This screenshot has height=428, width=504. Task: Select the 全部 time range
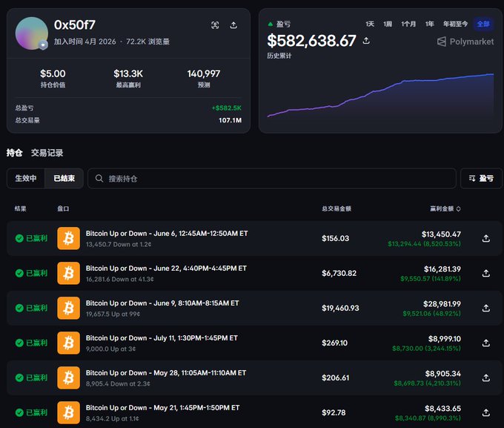(483, 24)
